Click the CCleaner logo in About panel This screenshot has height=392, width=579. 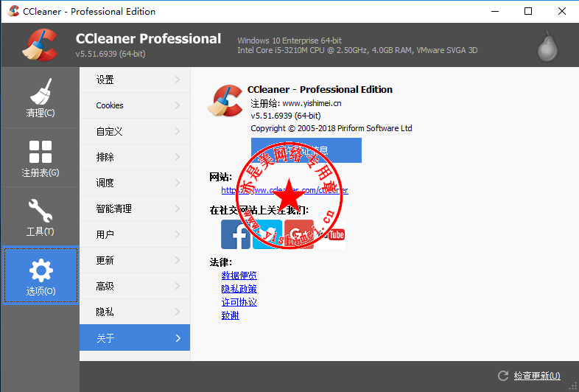click(x=225, y=100)
